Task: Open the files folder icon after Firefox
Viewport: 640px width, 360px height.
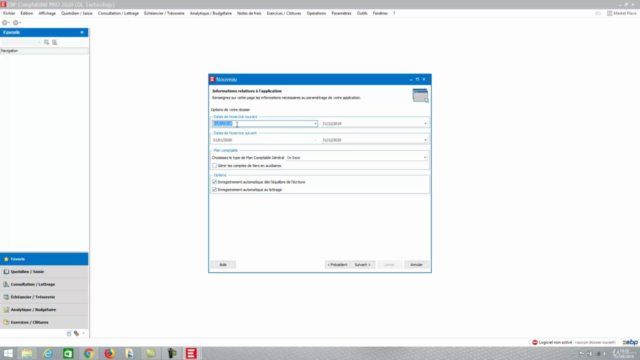Action: point(129,353)
